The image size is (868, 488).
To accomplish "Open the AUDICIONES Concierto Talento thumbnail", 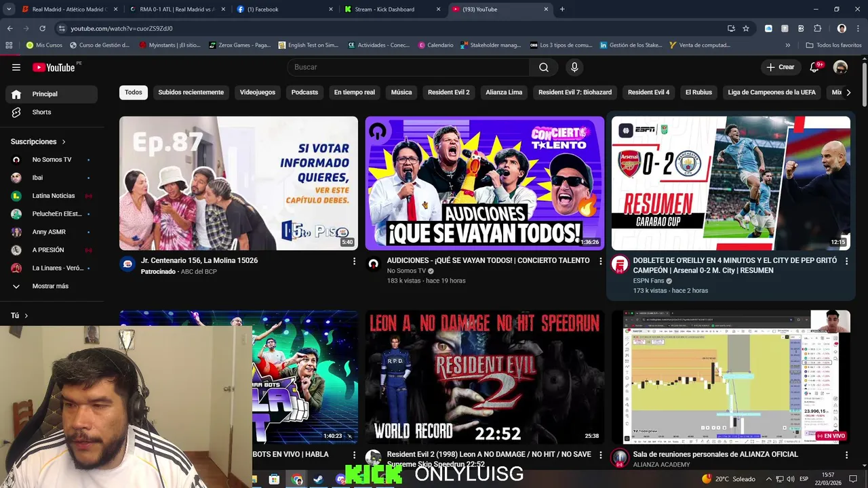I will coord(484,183).
